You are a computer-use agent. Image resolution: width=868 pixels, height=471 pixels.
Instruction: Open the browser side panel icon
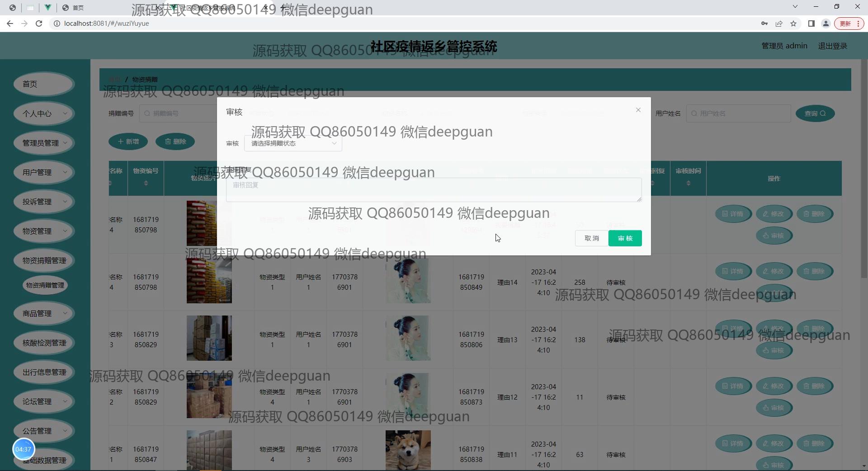point(811,24)
